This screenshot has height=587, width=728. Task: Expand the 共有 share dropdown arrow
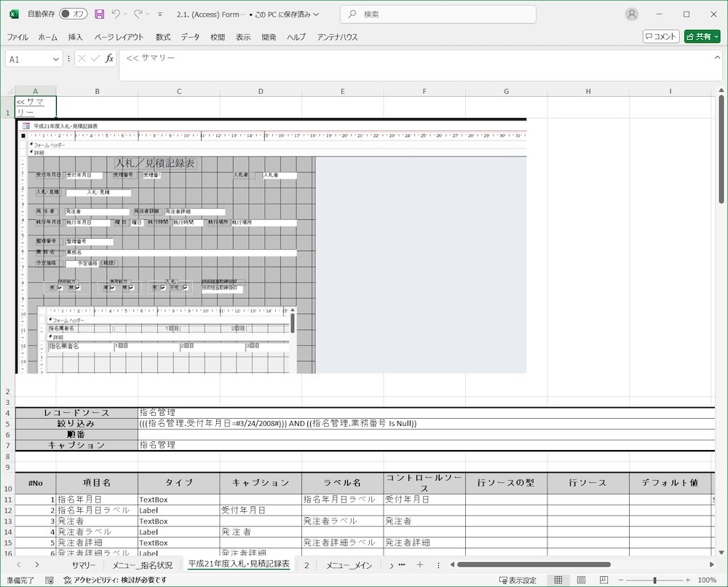tap(716, 36)
